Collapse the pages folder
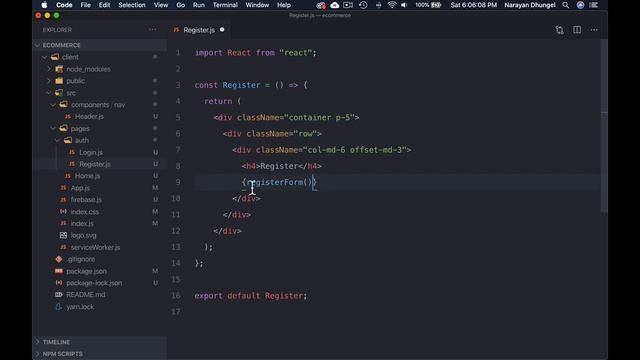This screenshot has width=640, height=360. click(x=53, y=129)
